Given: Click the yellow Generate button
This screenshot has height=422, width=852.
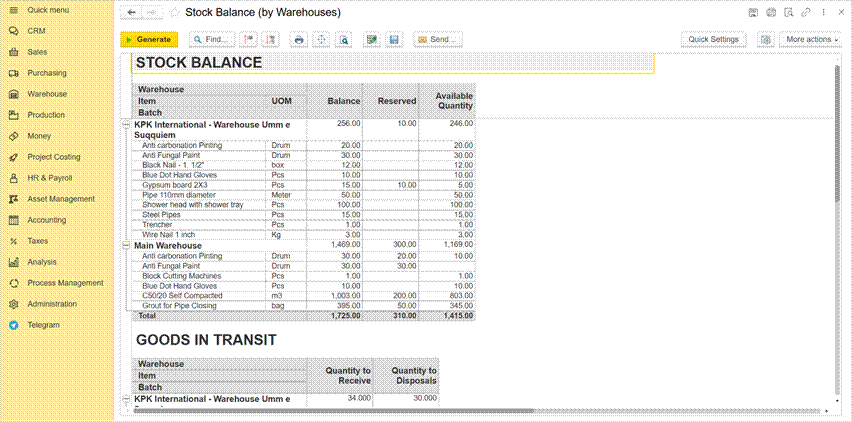Looking at the screenshot, I should [149, 40].
